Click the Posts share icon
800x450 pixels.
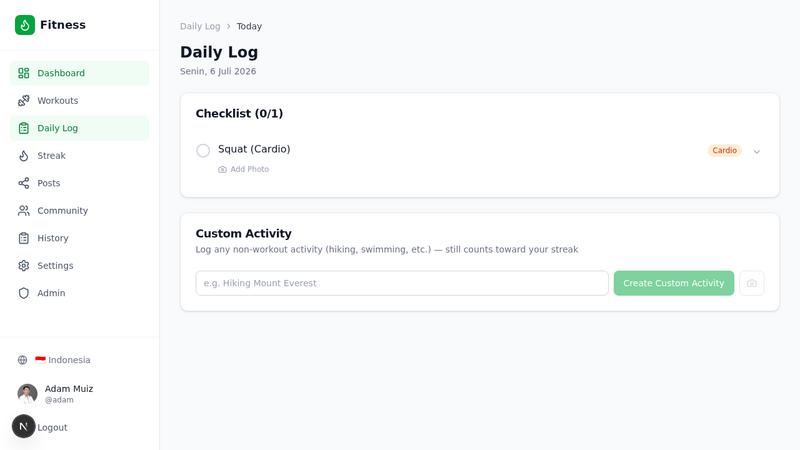click(23, 183)
